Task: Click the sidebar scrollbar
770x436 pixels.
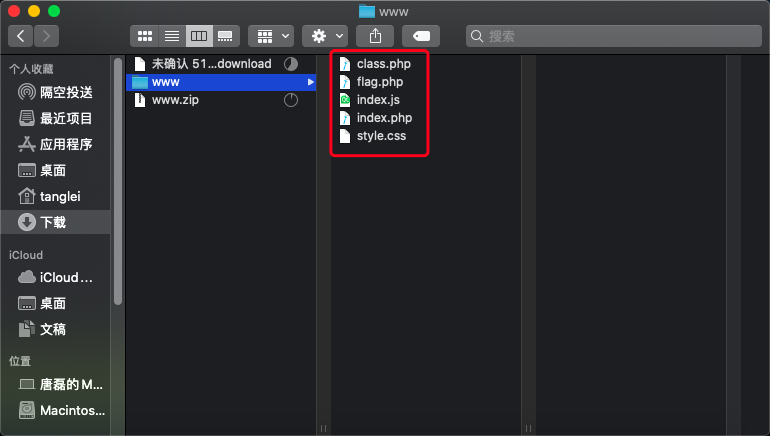Action: point(118,182)
